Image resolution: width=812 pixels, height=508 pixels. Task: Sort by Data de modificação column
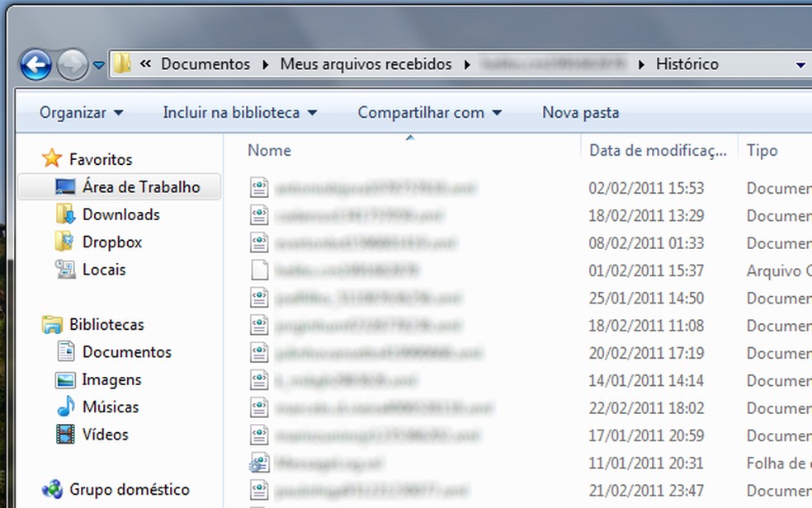659,151
